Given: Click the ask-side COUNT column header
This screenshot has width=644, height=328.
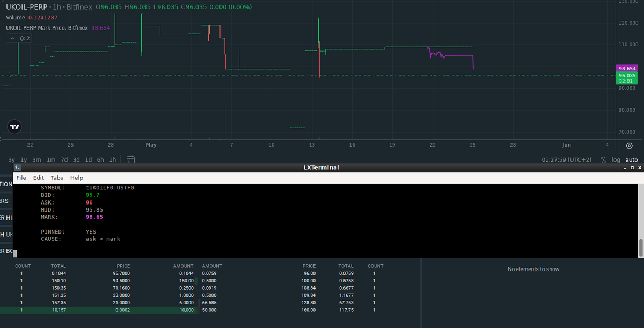Looking at the screenshot, I should [376, 266].
